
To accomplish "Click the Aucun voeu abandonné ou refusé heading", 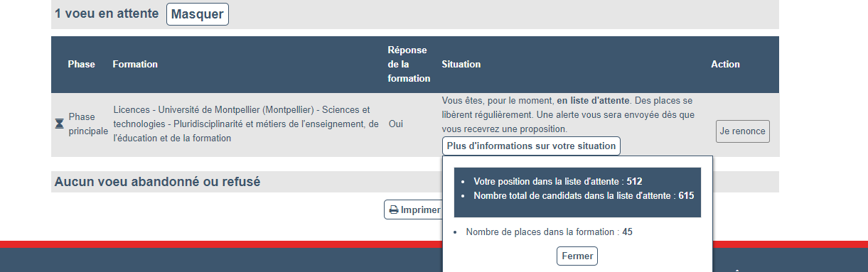I will point(157,182).
